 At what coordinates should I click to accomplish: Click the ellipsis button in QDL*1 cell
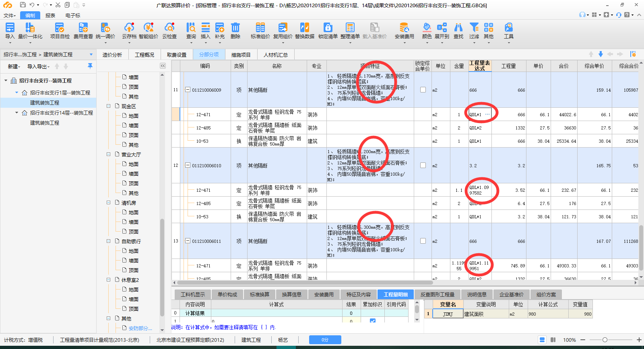tap(487, 115)
